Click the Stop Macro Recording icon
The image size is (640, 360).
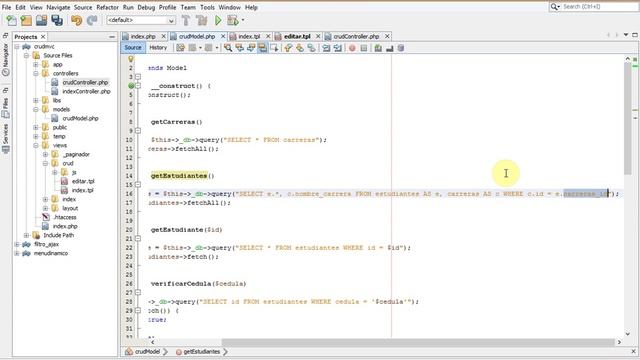(364, 48)
